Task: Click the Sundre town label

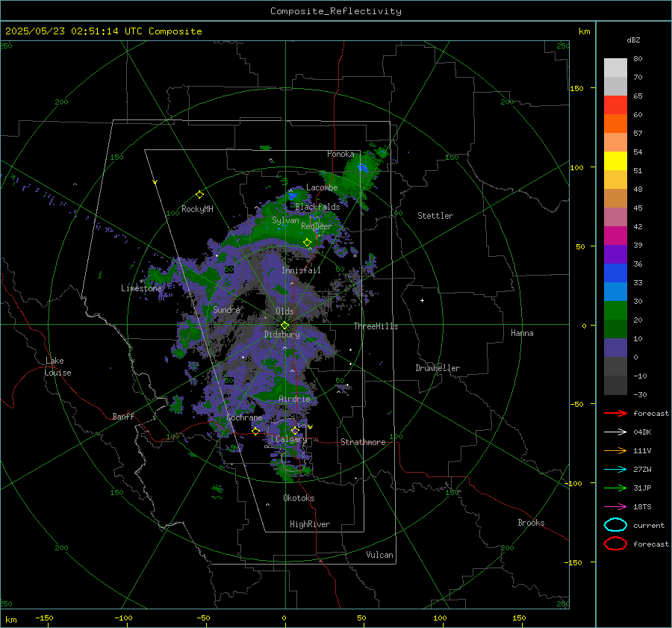Action: coord(226,309)
